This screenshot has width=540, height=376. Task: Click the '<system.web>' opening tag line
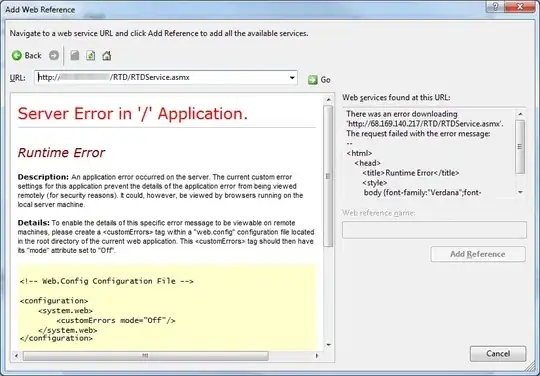click(65, 311)
